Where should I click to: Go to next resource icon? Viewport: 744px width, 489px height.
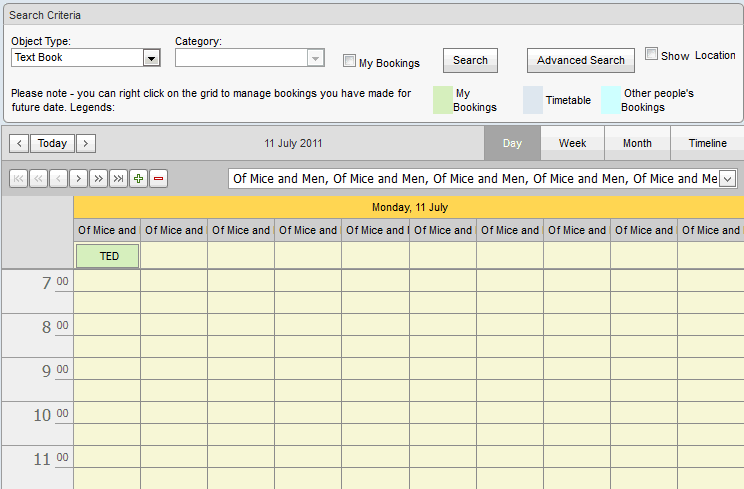click(78, 179)
